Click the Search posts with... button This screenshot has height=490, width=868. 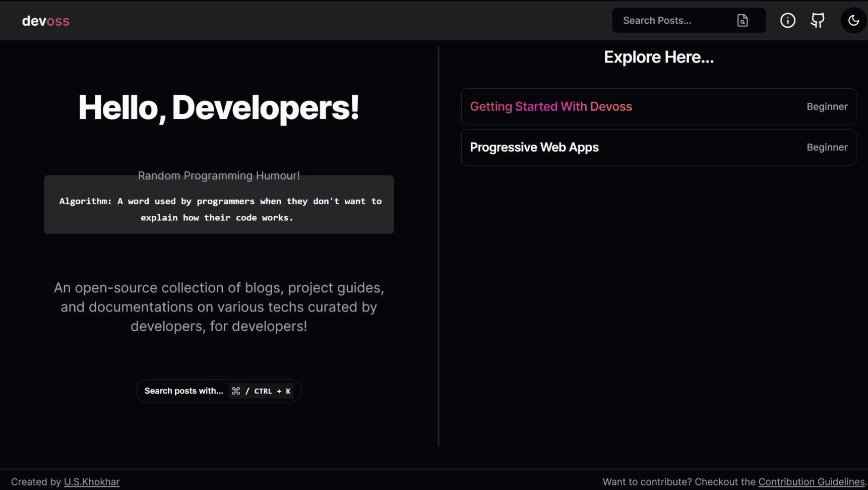click(x=219, y=391)
